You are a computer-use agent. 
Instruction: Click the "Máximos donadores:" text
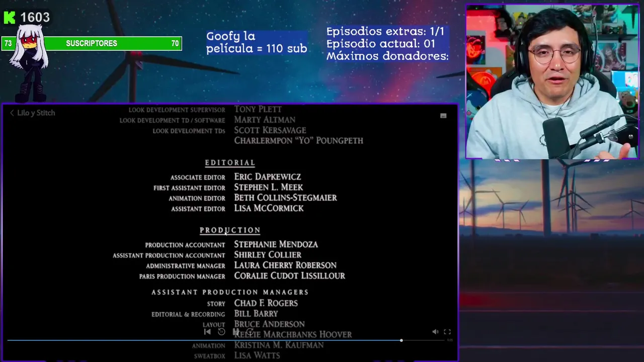(387, 56)
